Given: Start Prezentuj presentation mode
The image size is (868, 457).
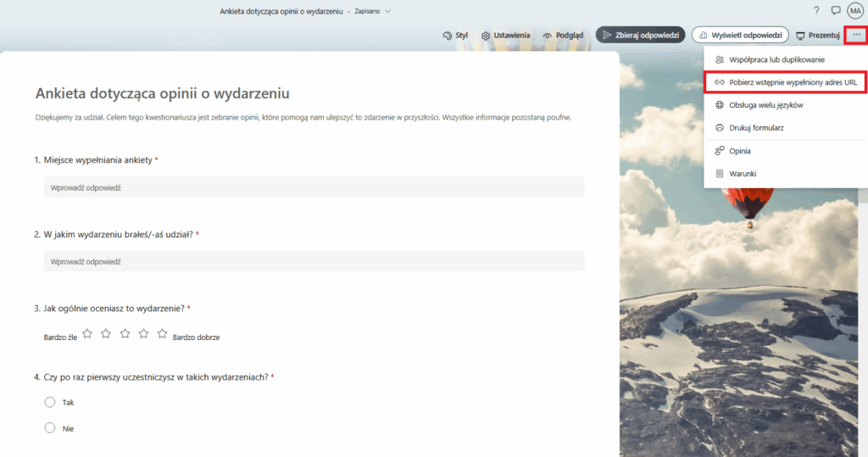Looking at the screenshot, I should [818, 36].
